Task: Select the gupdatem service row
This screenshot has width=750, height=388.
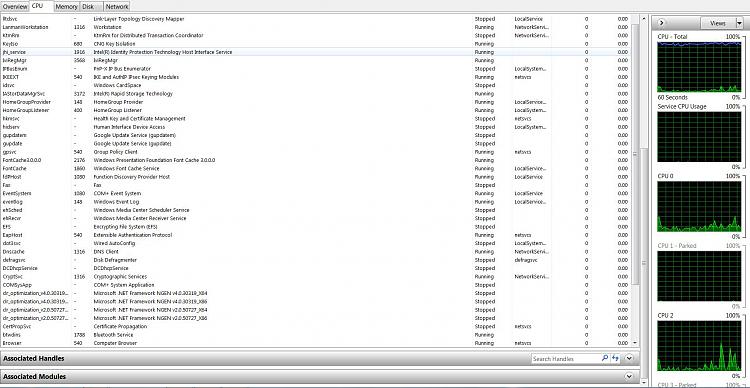Action: (316, 135)
